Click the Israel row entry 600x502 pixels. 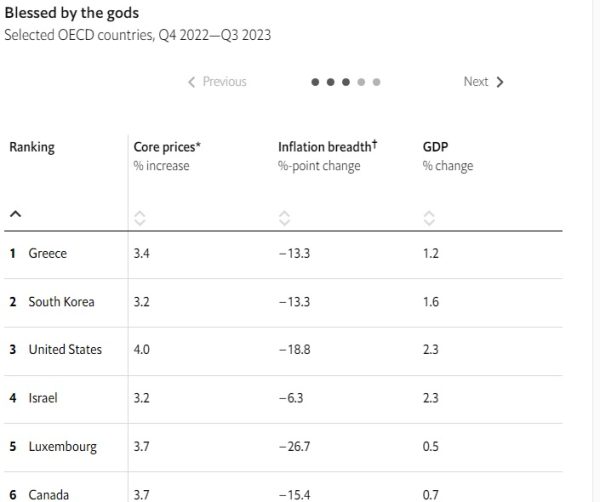coord(43,398)
